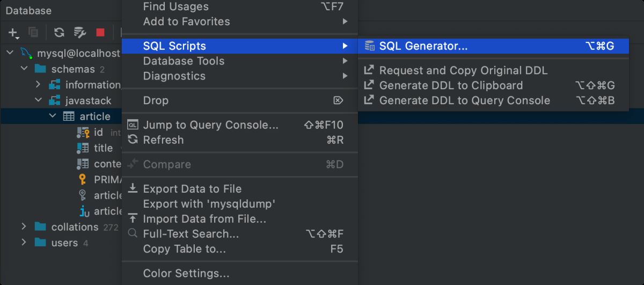This screenshot has height=285, width=644.
Task: Collapse the mysql@localhost data source node
Action: click(x=10, y=53)
